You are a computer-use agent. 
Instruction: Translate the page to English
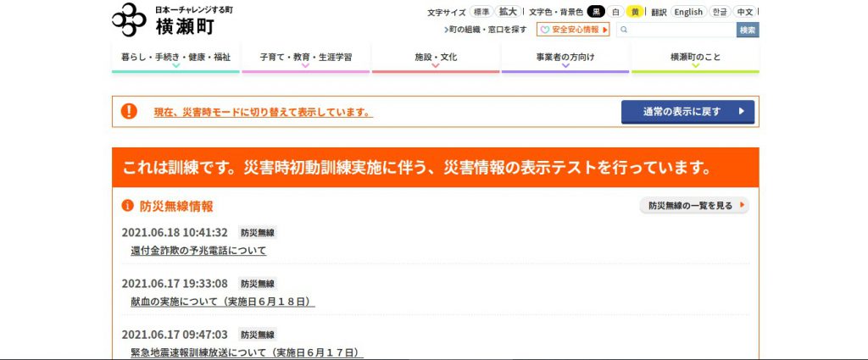tap(688, 12)
